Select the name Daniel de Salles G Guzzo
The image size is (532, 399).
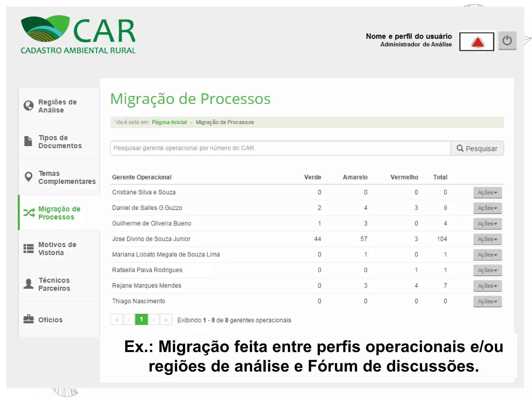147,208
